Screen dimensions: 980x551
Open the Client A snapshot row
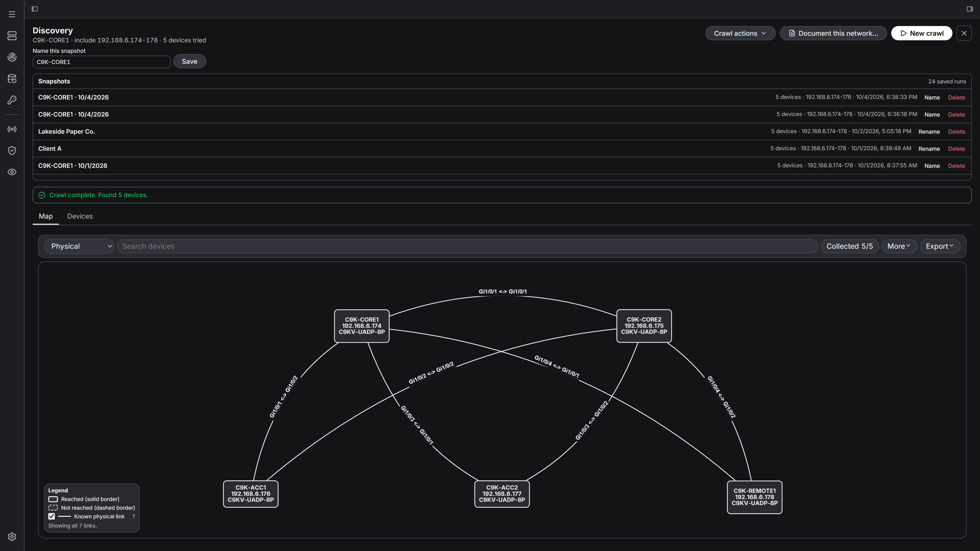click(x=502, y=149)
